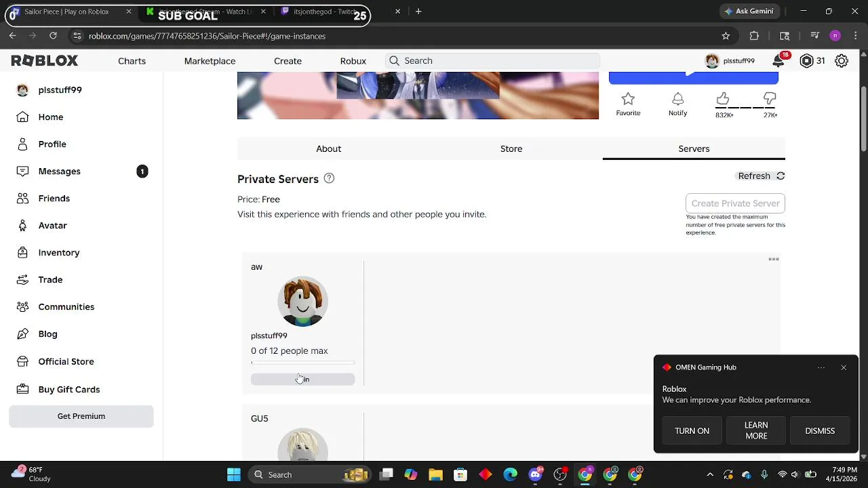Viewport: 868px width, 488px height.
Task: Switch to the About tab
Action: coord(329,148)
